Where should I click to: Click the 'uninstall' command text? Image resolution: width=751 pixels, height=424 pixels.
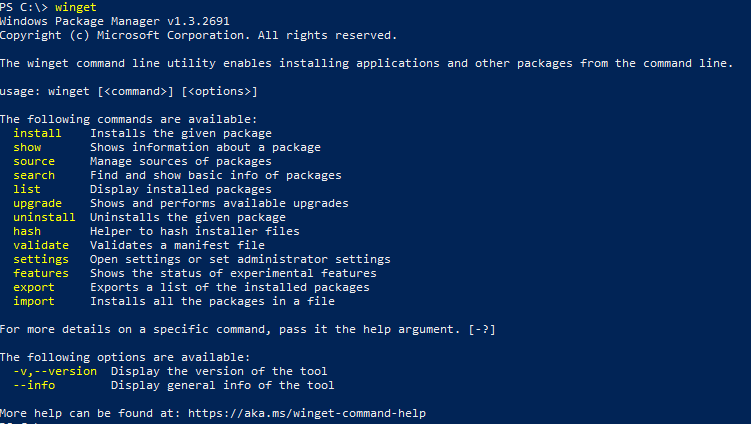pos(44,218)
